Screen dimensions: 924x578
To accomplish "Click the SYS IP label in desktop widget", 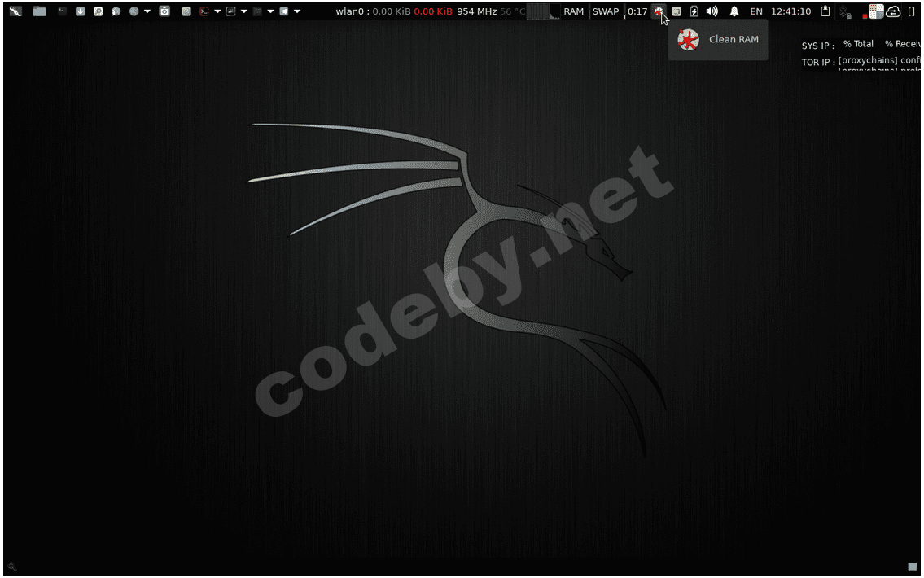I will point(818,46).
